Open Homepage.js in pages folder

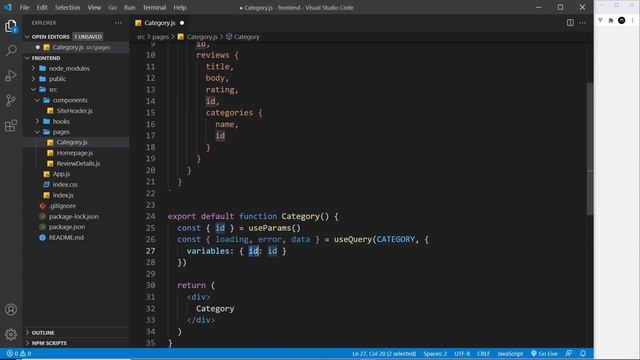pyautogui.click(x=75, y=153)
